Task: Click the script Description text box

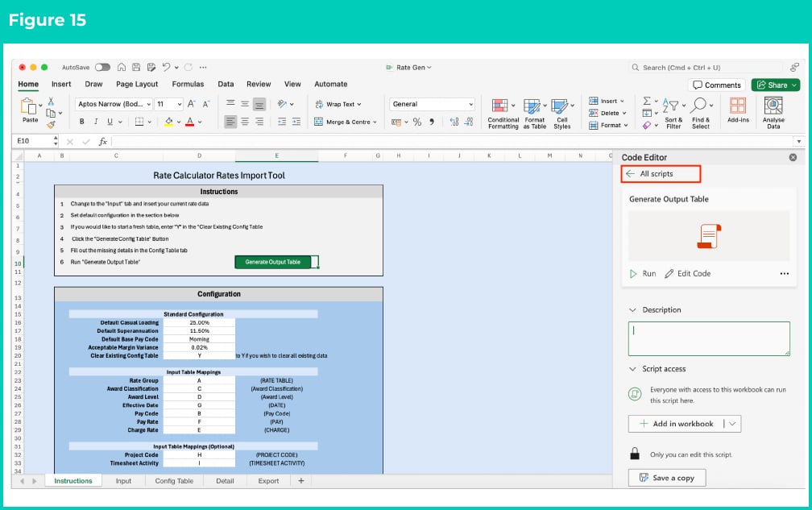Action: pos(709,338)
